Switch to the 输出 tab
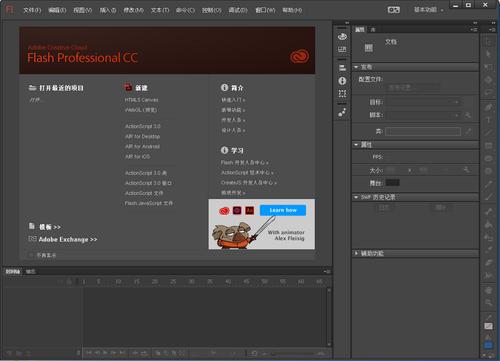The image size is (500, 361). pos(30,272)
